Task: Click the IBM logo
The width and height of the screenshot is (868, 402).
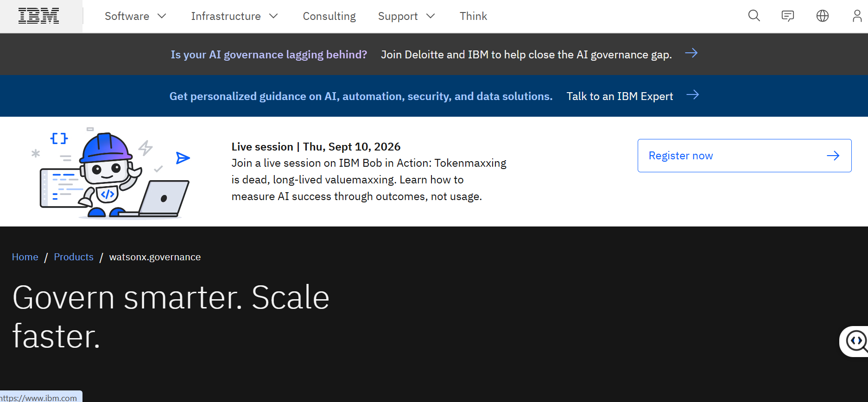Action: click(x=39, y=16)
